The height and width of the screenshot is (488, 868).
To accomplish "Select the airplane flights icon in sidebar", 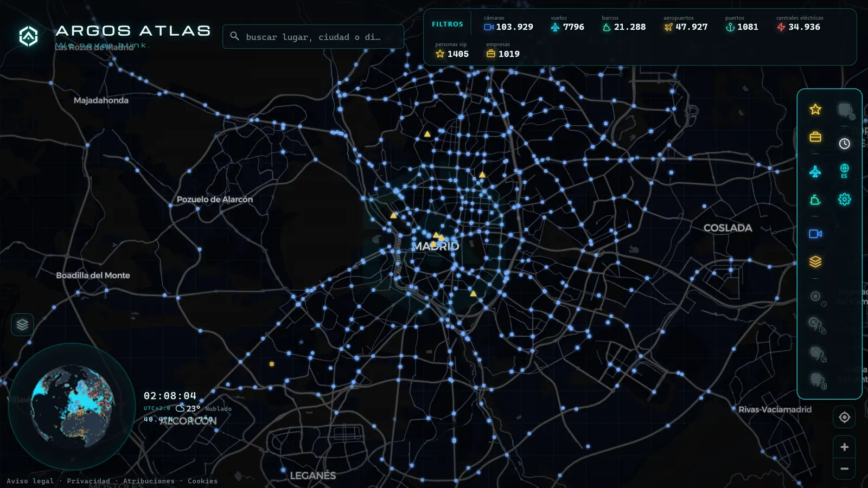I will click(815, 172).
